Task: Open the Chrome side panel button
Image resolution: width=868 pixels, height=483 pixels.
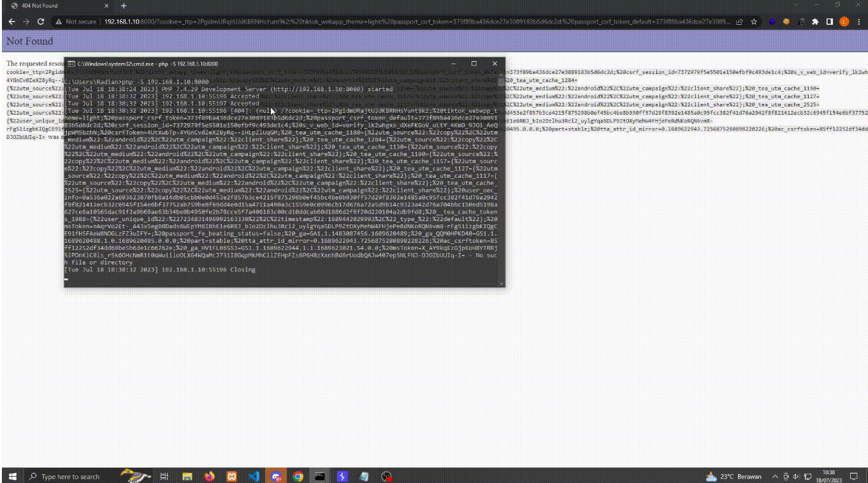Action: pos(830,21)
